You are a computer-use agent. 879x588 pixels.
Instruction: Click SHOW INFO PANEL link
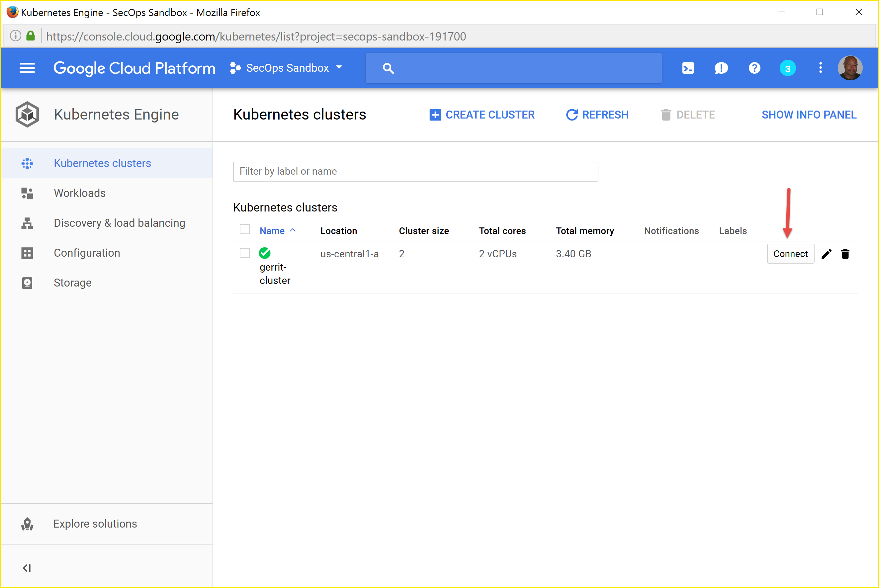pyautogui.click(x=809, y=115)
